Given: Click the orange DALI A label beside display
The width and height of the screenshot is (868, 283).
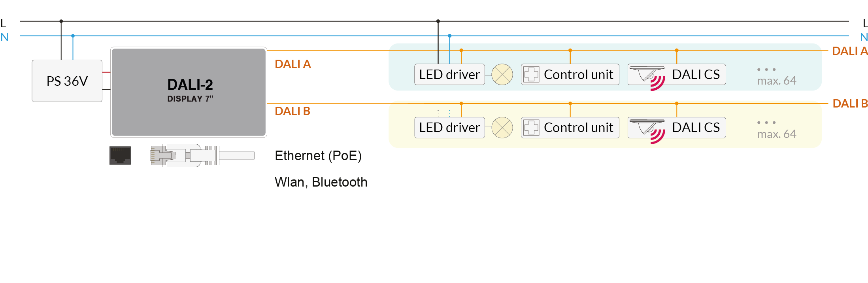Looking at the screenshot, I should (293, 64).
